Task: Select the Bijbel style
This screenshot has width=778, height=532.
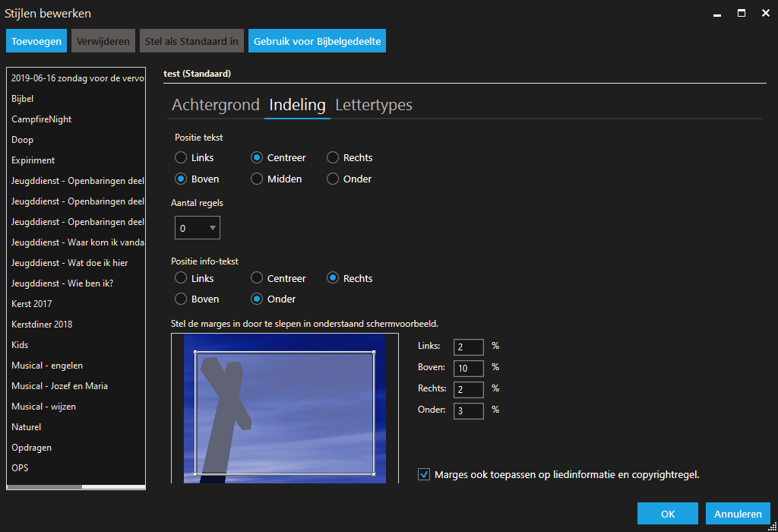Action: coord(76,99)
